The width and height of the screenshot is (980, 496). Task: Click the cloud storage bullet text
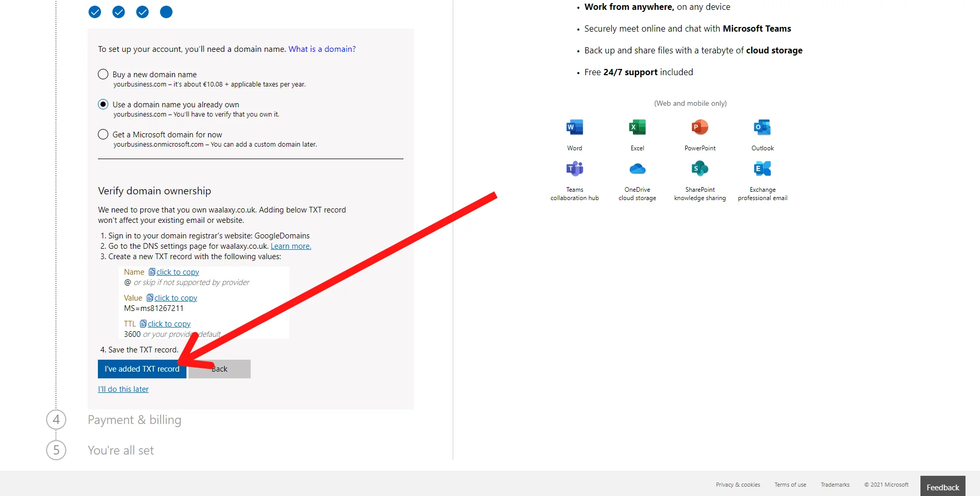(694, 50)
